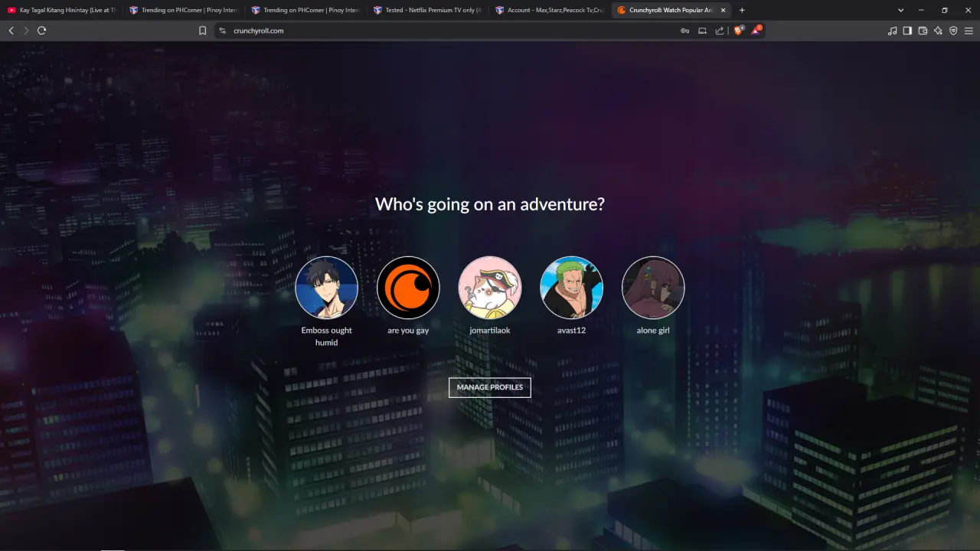Reload the Crunchyroll page
The height and width of the screenshot is (551, 980).
[x=42, y=31]
